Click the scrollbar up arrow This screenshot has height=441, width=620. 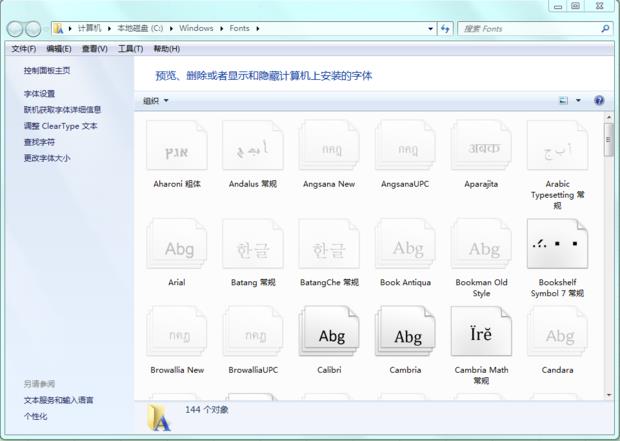[609, 117]
